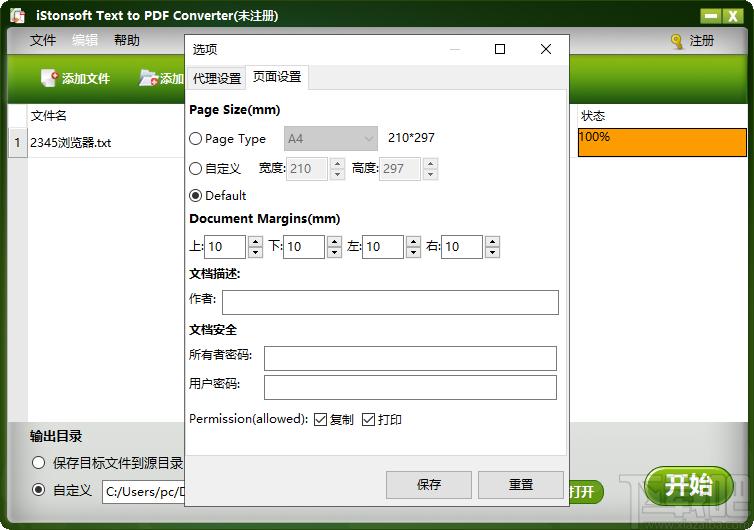Click the top margin input box

(x=225, y=247)
